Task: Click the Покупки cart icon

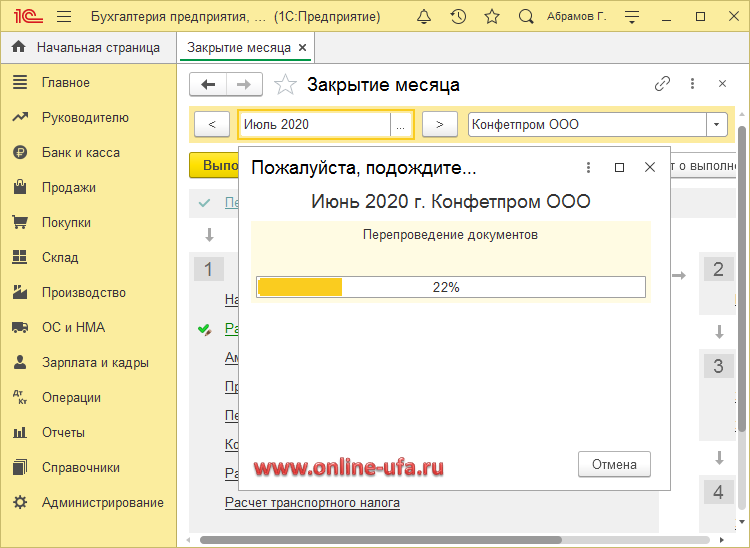Action: [20, 222]
